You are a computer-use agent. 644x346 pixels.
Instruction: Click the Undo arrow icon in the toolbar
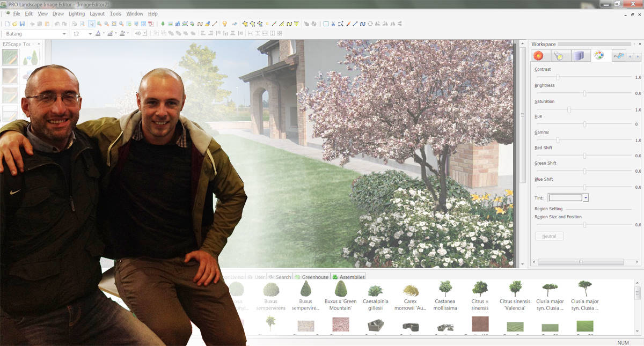56,24
